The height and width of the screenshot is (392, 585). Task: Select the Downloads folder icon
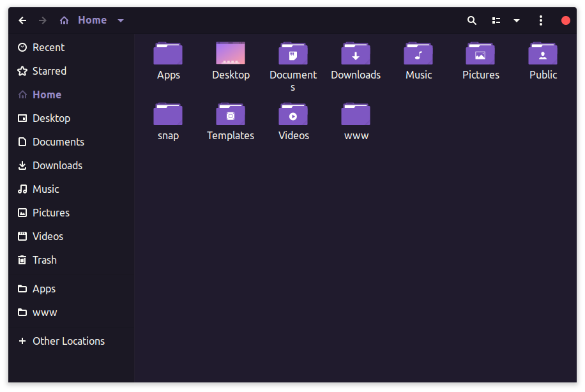click(x=356, y=54)
